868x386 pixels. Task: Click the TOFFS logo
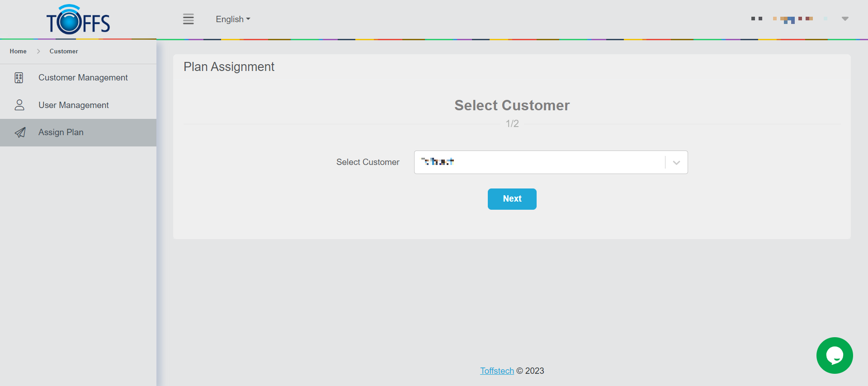point(78,20)
